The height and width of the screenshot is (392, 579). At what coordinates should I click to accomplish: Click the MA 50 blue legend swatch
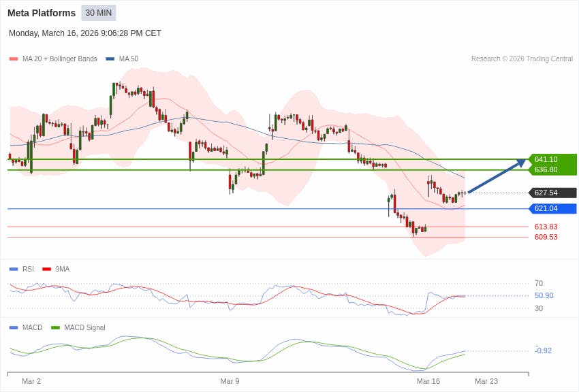110,59
